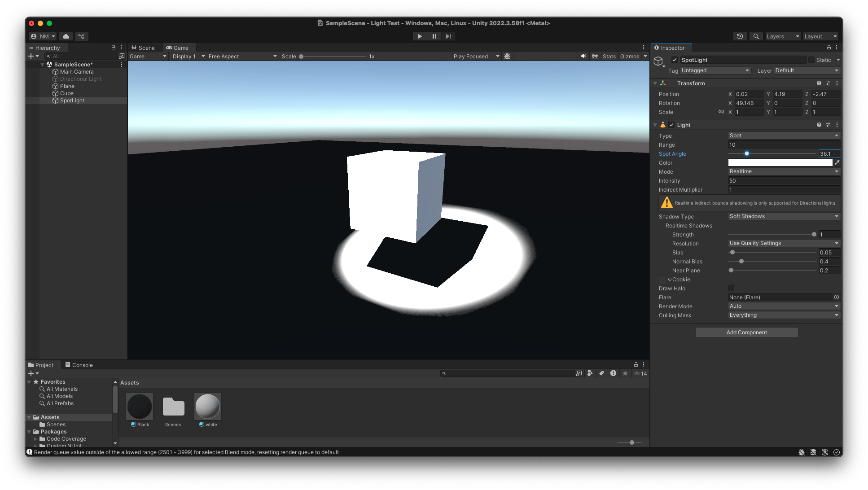Mute audio in Game view
Image resolution: width=868 pixels, height=490 pixels.
point(583,56)
